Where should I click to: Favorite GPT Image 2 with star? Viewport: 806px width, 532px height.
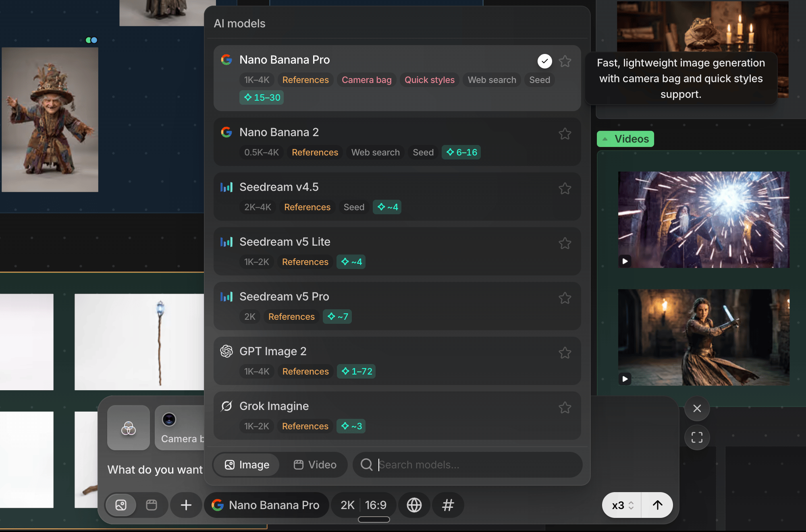(565, 353)
